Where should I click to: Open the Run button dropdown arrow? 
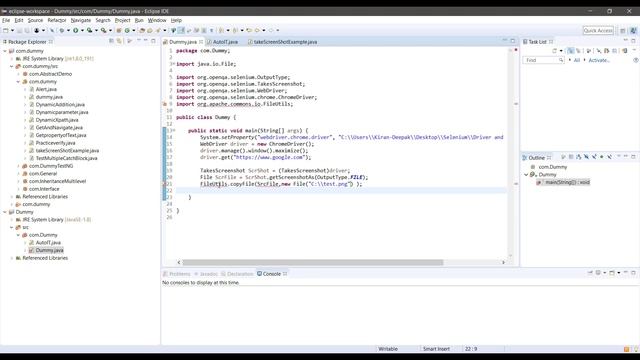(82, 31)
